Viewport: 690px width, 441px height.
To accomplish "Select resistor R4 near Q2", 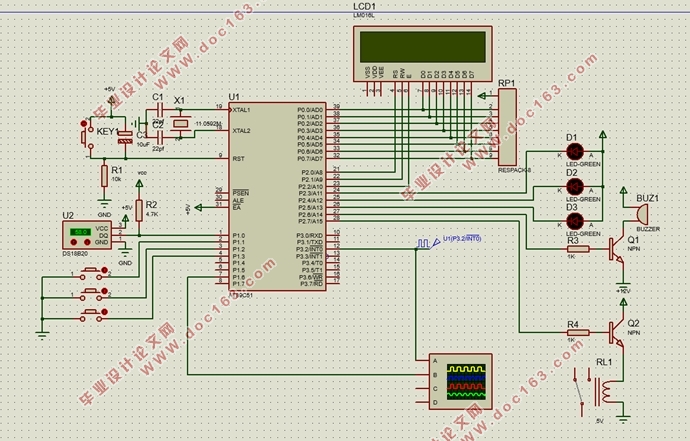I will pyautogui.click(x=578, y=333).
